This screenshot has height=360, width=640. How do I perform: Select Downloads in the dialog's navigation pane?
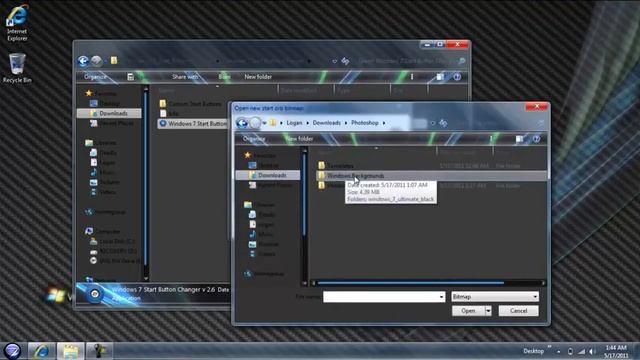pyautogui.click(x=268, y=175)
